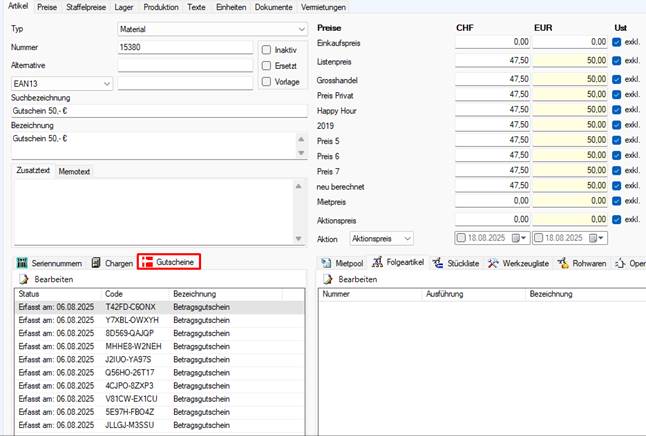Open the Gutscheine tab
The image size is (646, 436).
169,262
